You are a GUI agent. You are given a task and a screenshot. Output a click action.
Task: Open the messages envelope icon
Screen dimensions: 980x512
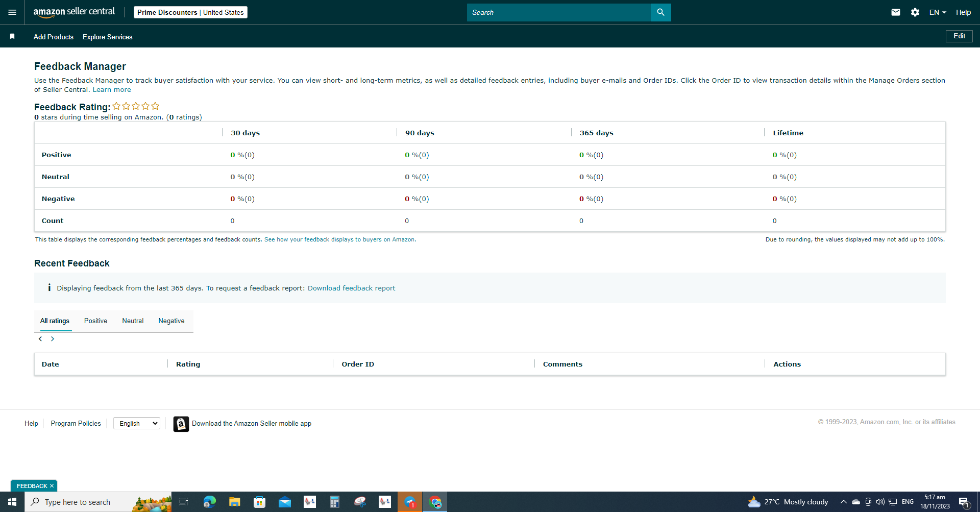[896, 12]
